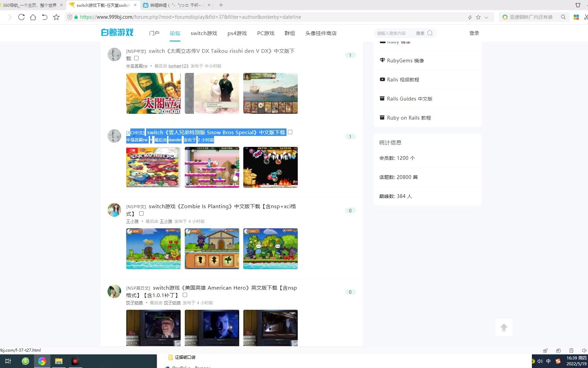588x368 pixels.
Task: Open the Rails 视频教程 sidebar link
Action: [403, 80]
